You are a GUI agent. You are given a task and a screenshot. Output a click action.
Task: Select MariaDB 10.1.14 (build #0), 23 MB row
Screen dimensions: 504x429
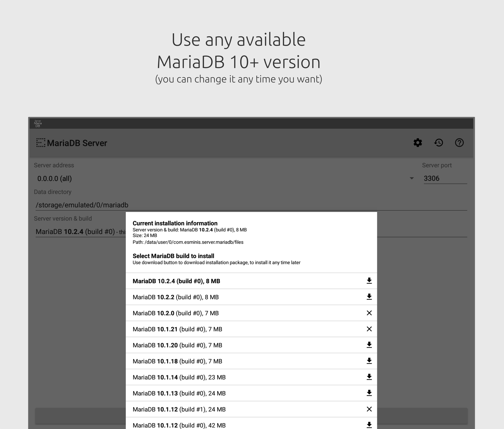[x=251, y=377]
